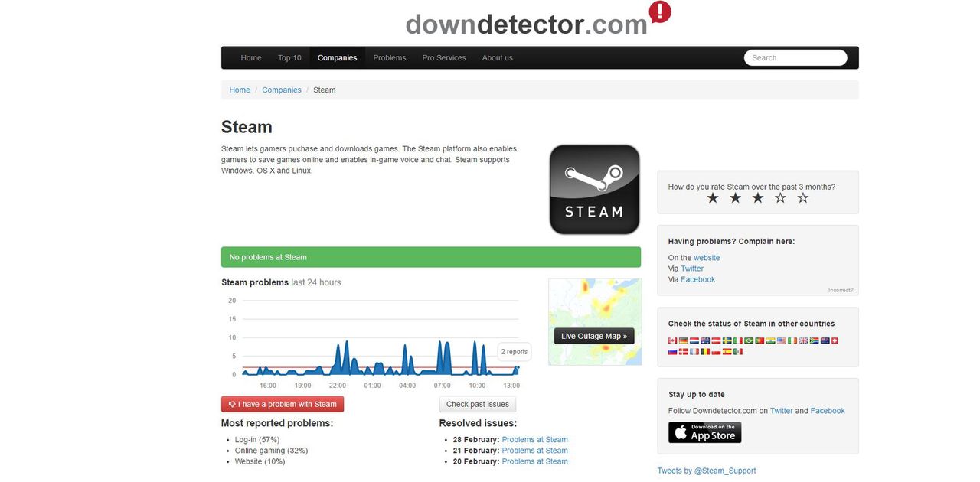Screen dimensions: 980x482
Task: Click the Spain flag
Action: (727, 352)
